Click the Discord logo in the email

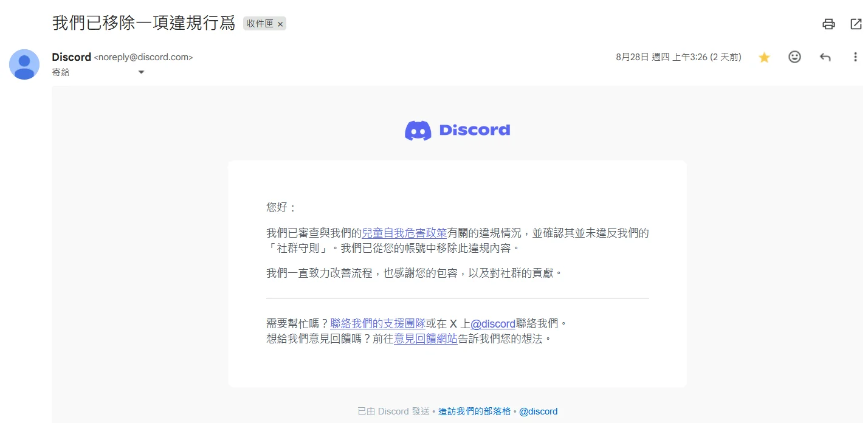(457, 129)
